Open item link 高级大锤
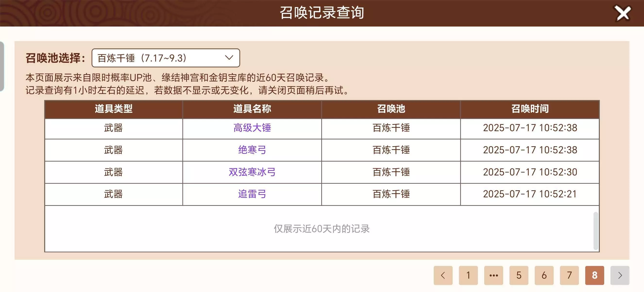 coord(252,128)
